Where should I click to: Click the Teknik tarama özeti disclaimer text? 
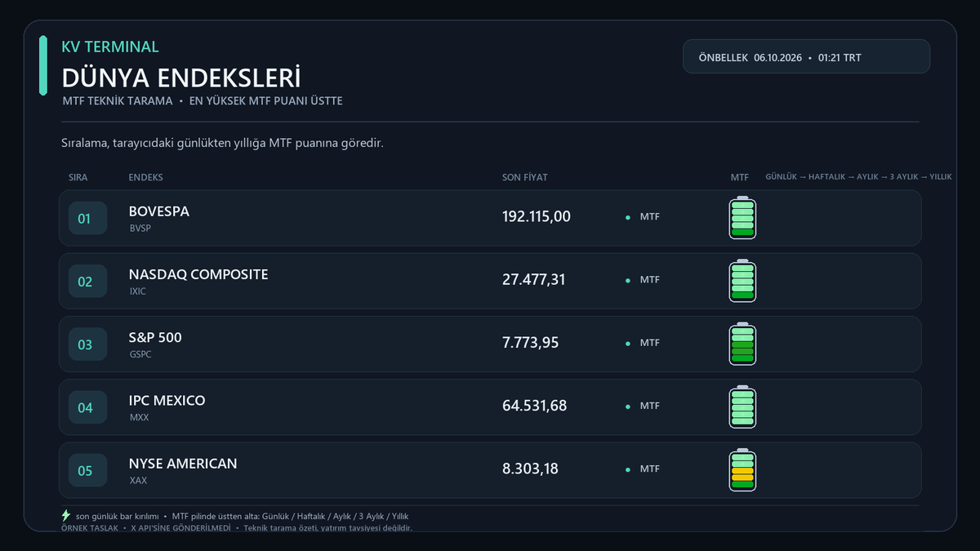coord(327,528)
